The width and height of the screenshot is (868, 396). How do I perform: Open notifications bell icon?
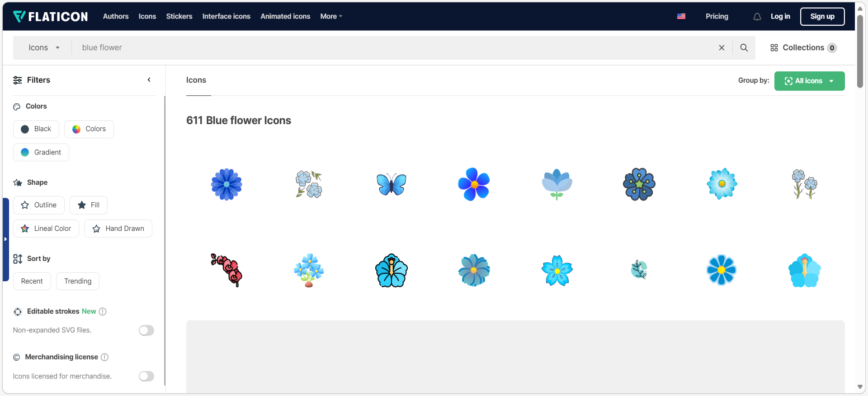click(757, 17)
